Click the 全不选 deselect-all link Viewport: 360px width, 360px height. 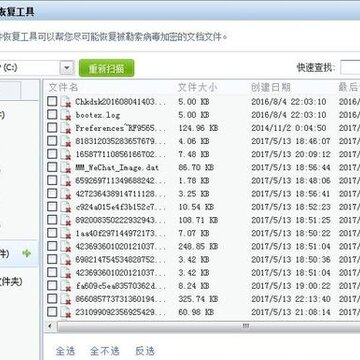[105, 351]
